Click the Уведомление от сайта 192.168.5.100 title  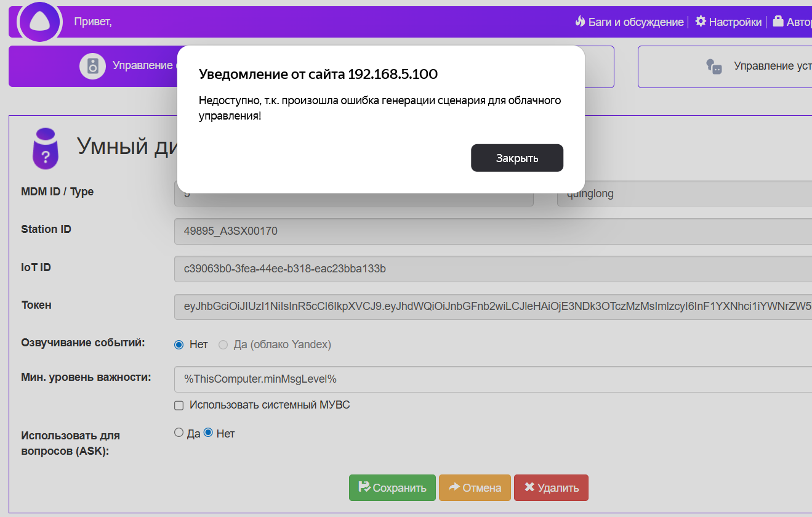318,75
